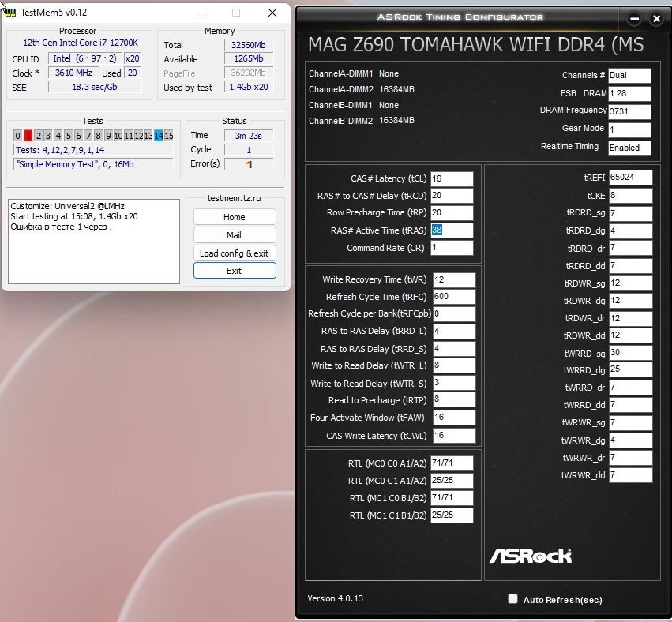
Task: Click the Refresh Cycle Time (tRFC) field
Action: [454, 297]
